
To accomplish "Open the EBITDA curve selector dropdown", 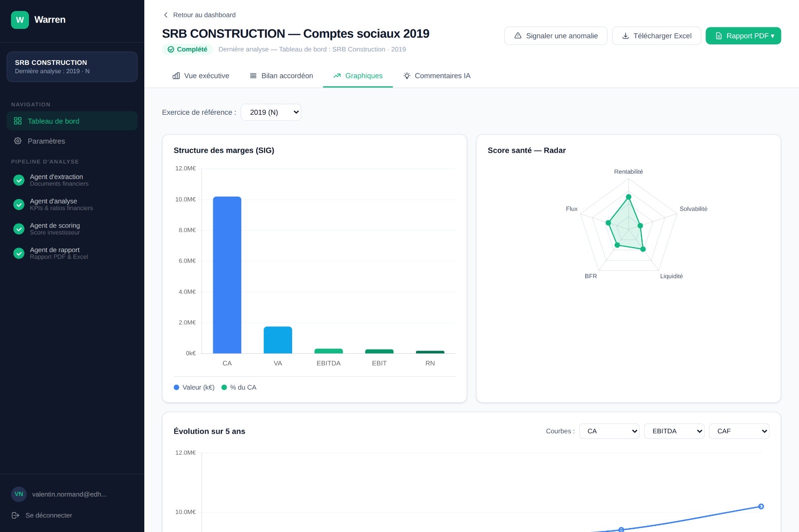I will (674, 431).
